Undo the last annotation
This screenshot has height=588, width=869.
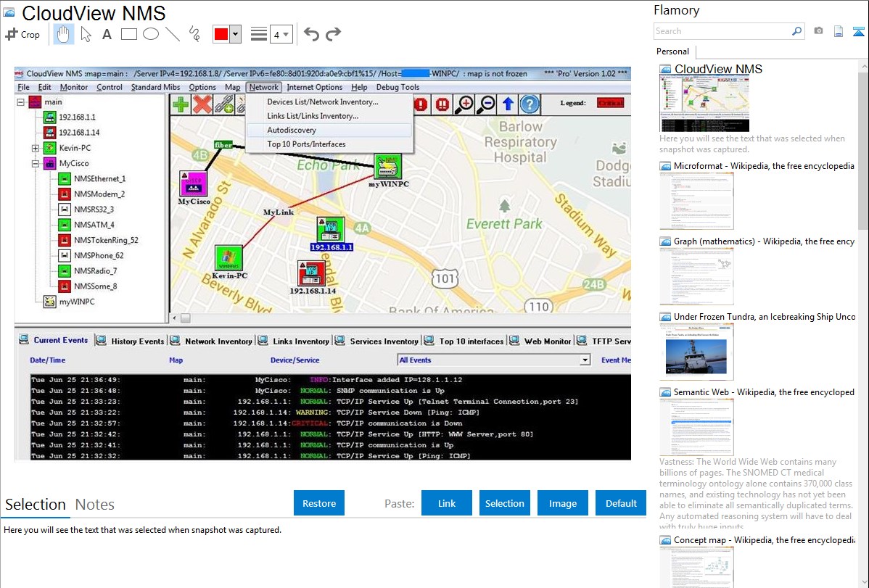[x=311, y=34]
